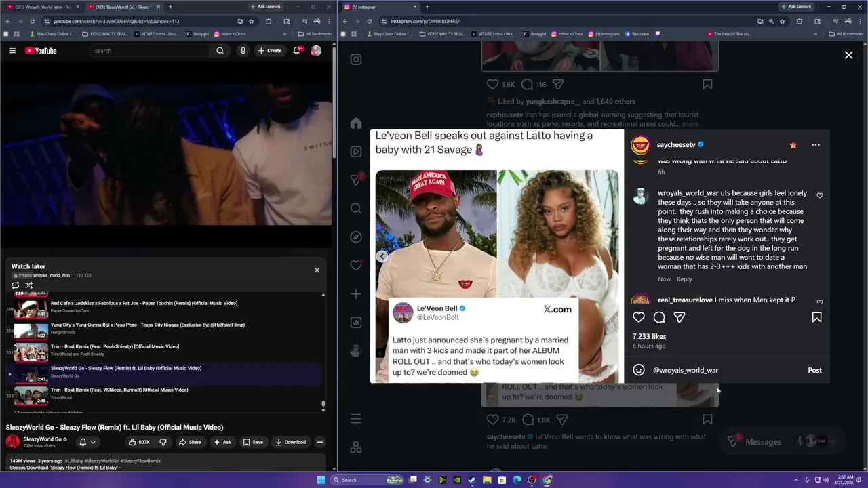The width and height of the screenshot is (868, 488).
Task: Reload the Instagram page
Action: pos(370,21)
